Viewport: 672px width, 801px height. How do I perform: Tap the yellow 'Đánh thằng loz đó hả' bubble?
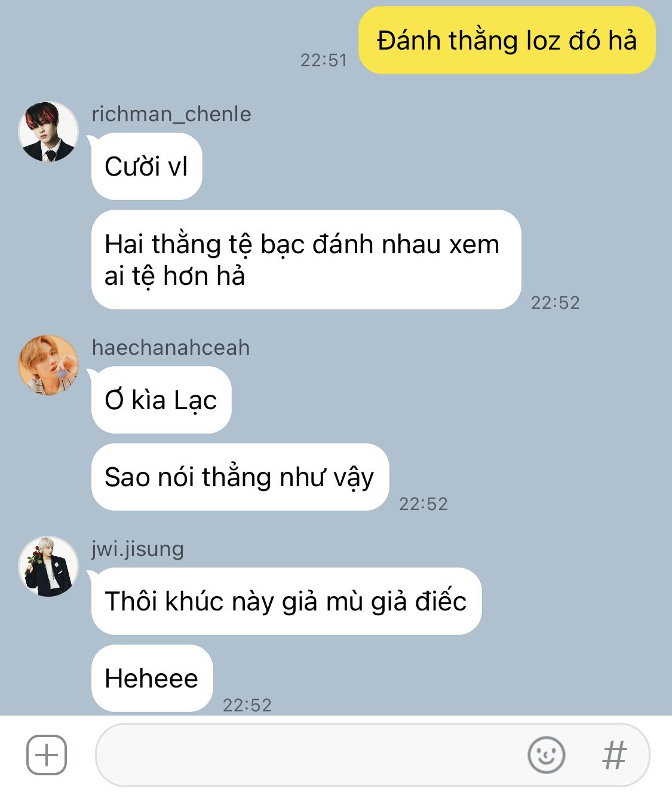tap(507, 41)
